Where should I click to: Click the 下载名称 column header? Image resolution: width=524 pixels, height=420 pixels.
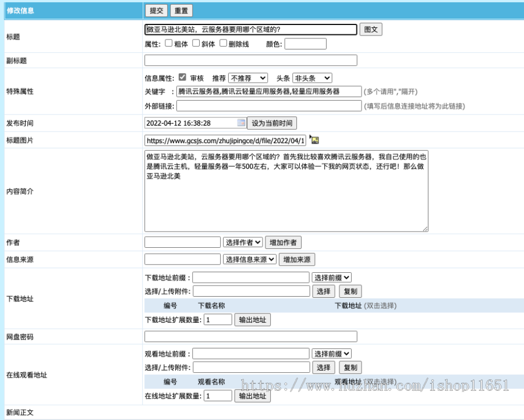click(x=211, y=306)
